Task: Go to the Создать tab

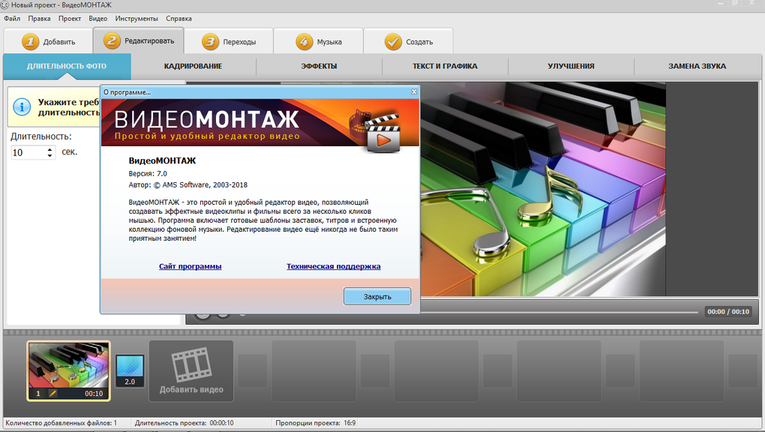Action: tap(408, 41)
